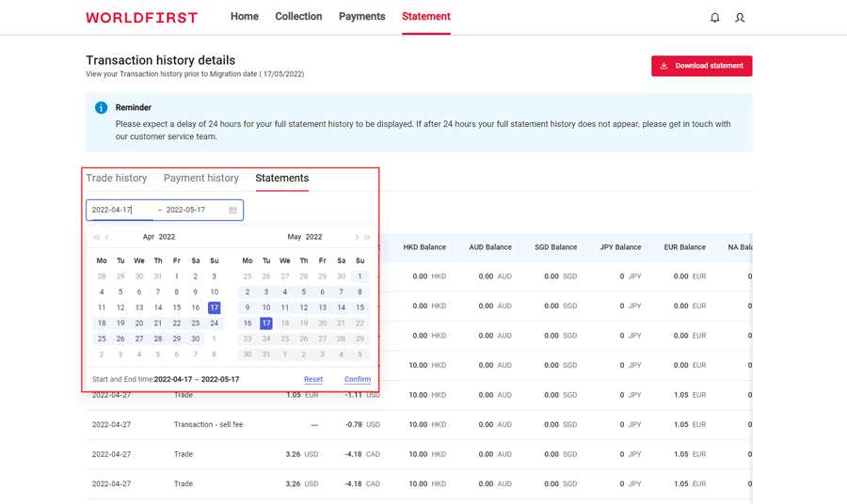The image size is (847, 504).
Task: Go to next month with single-right arrow
Action: point(357,237)
